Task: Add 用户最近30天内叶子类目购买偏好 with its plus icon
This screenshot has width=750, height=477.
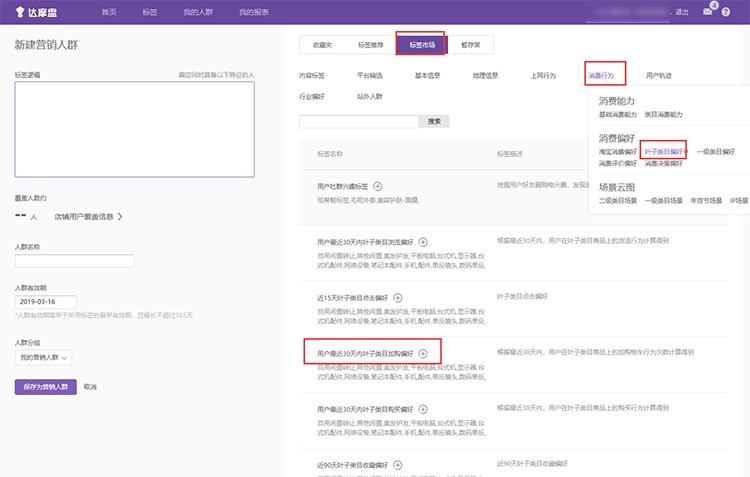Action: point(423,409)
